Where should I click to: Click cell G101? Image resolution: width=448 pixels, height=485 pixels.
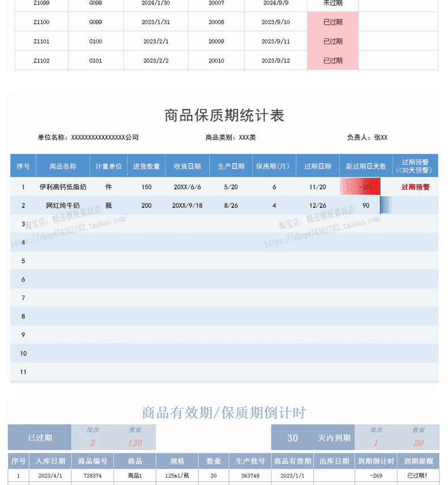click(x=96, y=61)
